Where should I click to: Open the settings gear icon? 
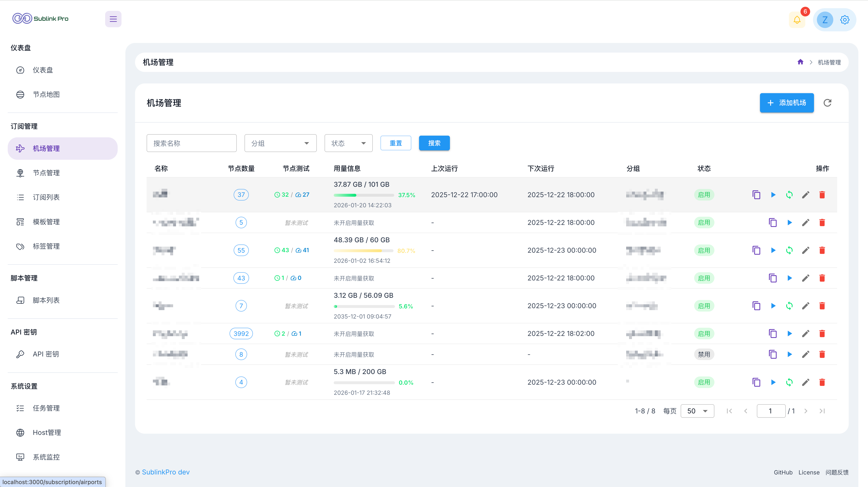844,20
